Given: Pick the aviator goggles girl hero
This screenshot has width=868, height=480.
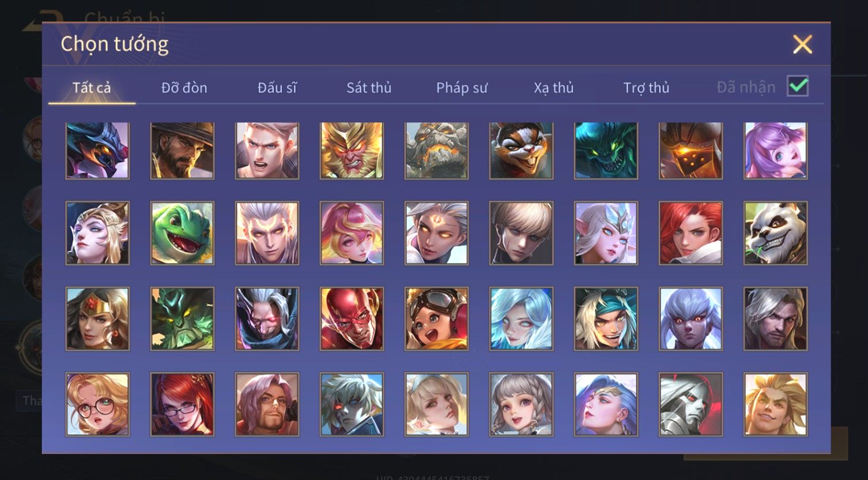Looking at the screenshot, I should [436, 318].
